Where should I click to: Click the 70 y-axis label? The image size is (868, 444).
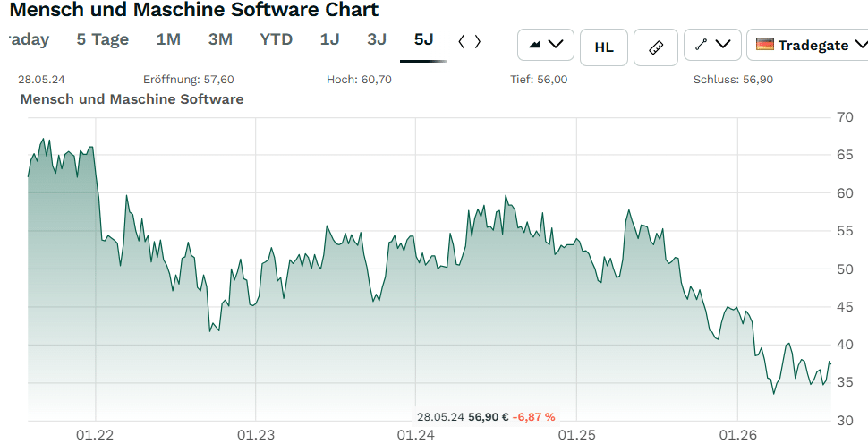pos(845,117)
